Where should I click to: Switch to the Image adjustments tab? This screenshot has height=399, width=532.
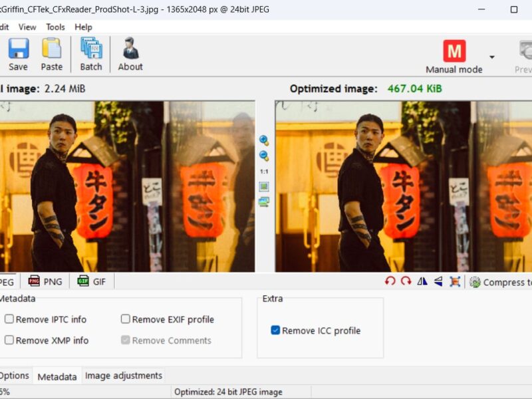click(123, 375)
